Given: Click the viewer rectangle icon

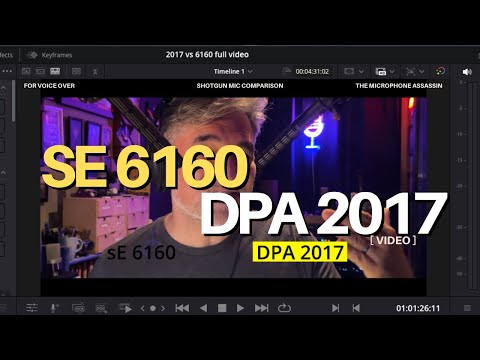Looking at the screenshot, I should (349, 71).
